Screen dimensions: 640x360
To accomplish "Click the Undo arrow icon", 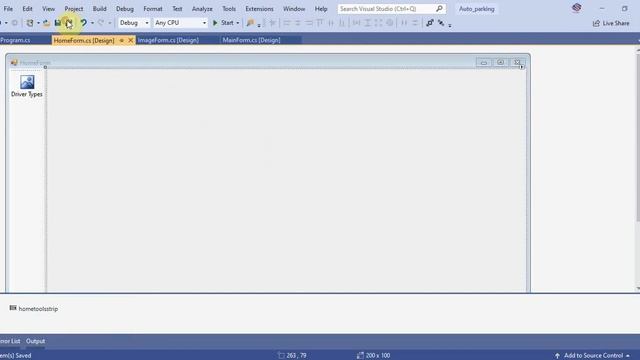I will coord(83,23).
